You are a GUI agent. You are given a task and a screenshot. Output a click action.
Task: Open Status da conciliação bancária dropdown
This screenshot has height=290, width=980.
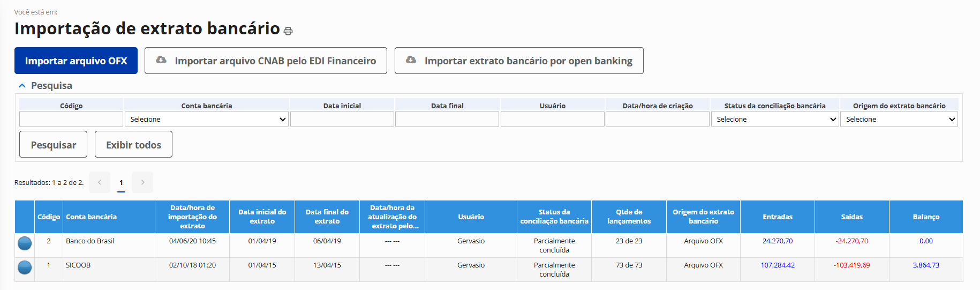coord(774,119)
